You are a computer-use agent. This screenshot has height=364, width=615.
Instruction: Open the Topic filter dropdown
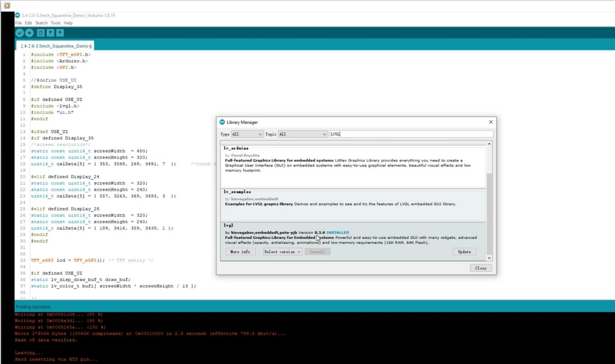pyautogui.click(x=303, y=134)
